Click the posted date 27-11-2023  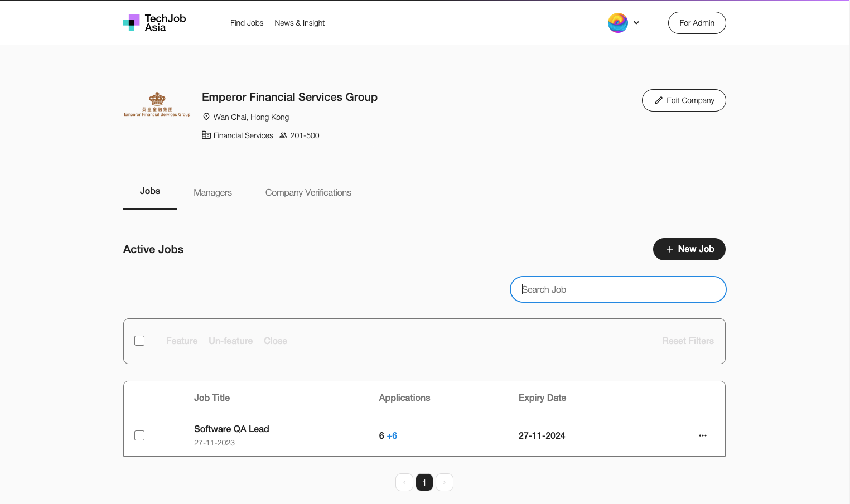(215, 443)
